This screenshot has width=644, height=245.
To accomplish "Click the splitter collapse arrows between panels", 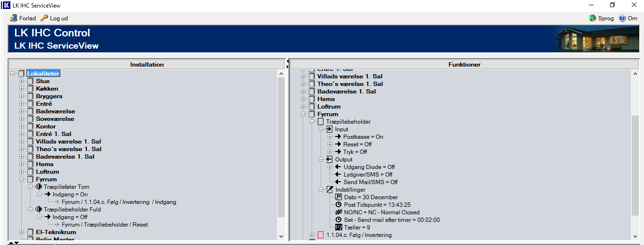I will click(x=288, y=64).
